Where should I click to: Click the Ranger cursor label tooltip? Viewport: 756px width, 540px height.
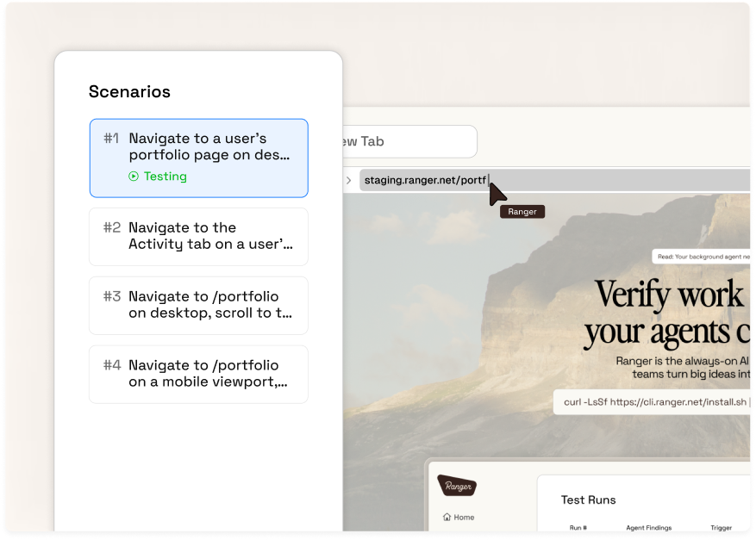click(522, 212)
